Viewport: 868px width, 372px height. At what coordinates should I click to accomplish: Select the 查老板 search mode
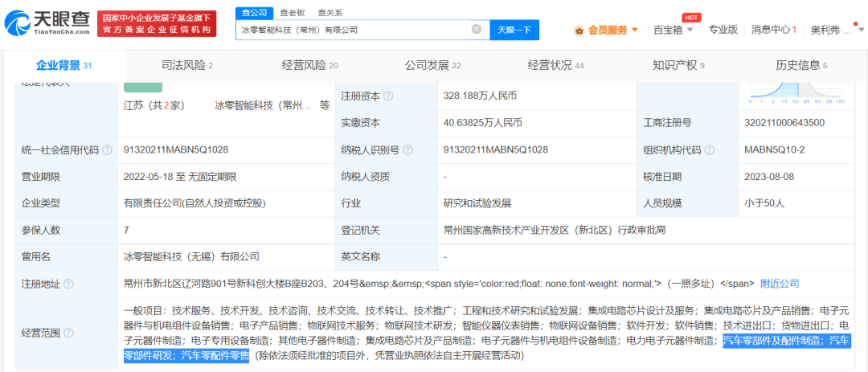(x=292, y=12)
